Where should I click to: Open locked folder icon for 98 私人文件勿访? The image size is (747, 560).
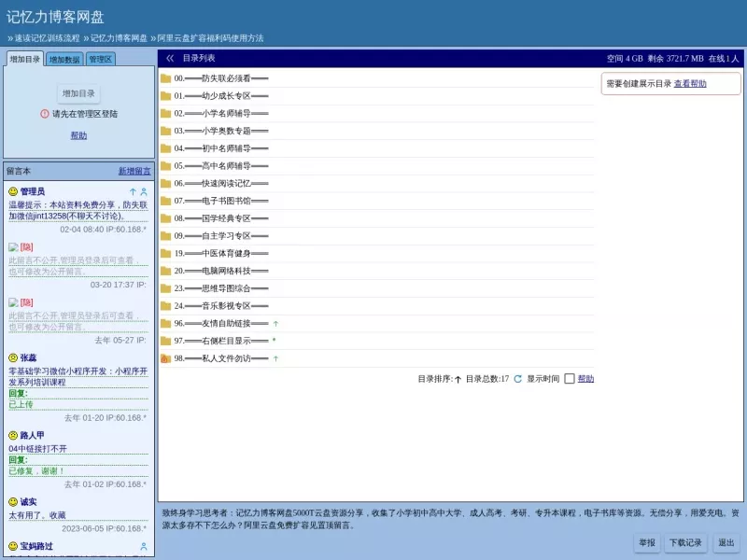click(x=166, y=358)
